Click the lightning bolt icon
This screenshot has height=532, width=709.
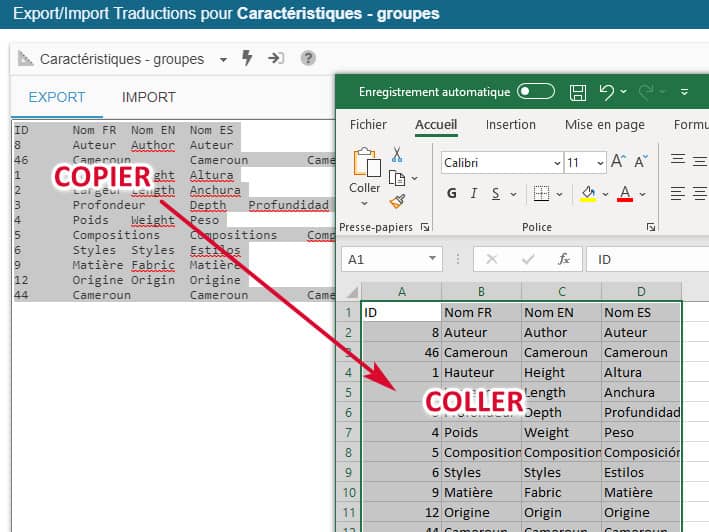(x=248, y=59)
